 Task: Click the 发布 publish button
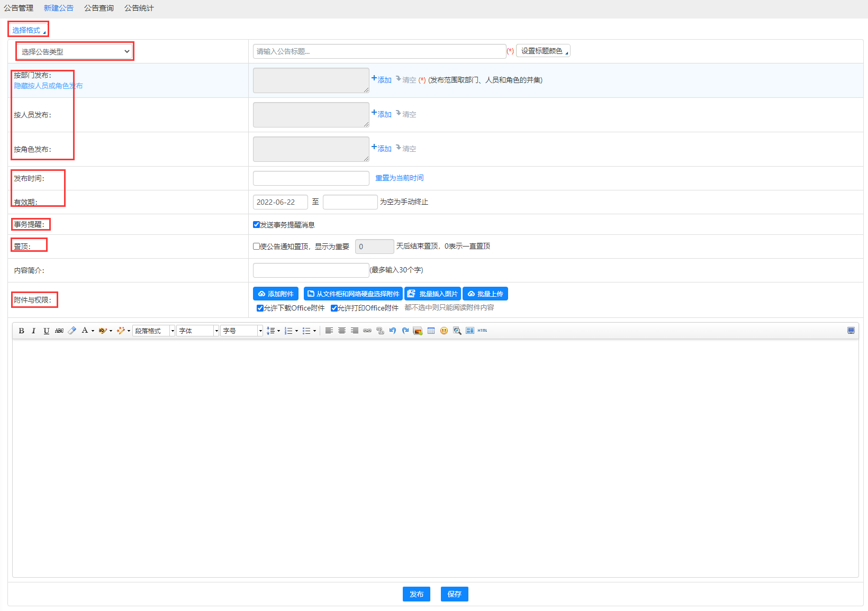coord(417,594)
